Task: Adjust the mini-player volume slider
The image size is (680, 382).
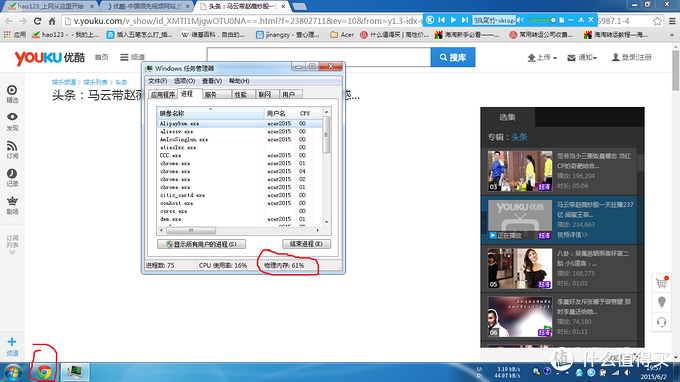Action: click(x=541, y=20)
